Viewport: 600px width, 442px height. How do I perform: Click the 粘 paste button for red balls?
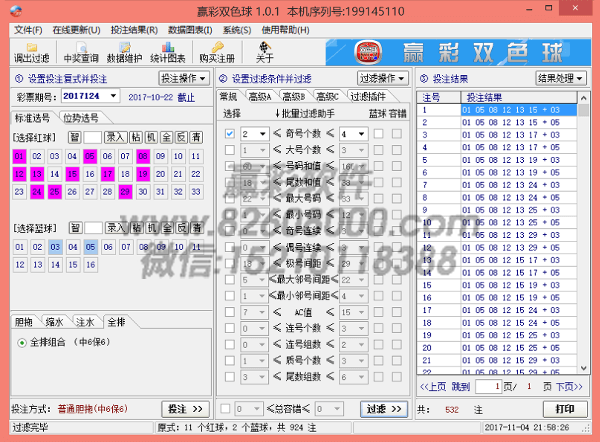pyautogui.click(x=135, y=137)
